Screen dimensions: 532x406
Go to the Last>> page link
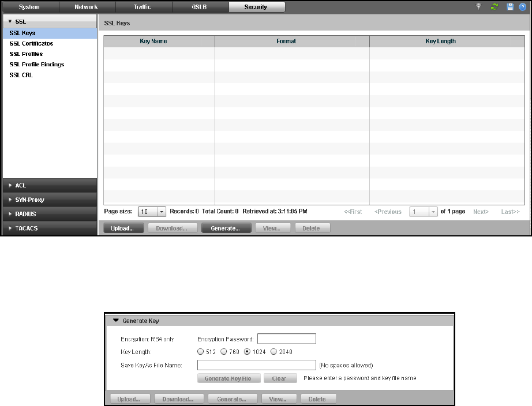510,212
